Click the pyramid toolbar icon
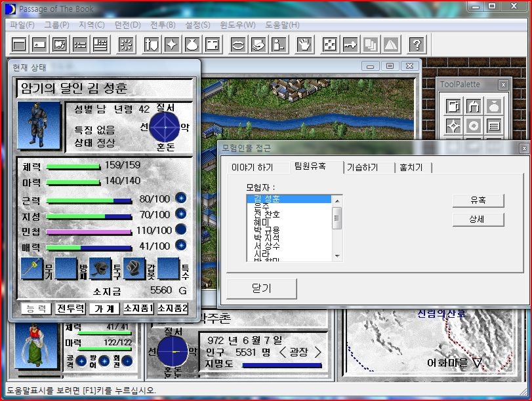 391,45
